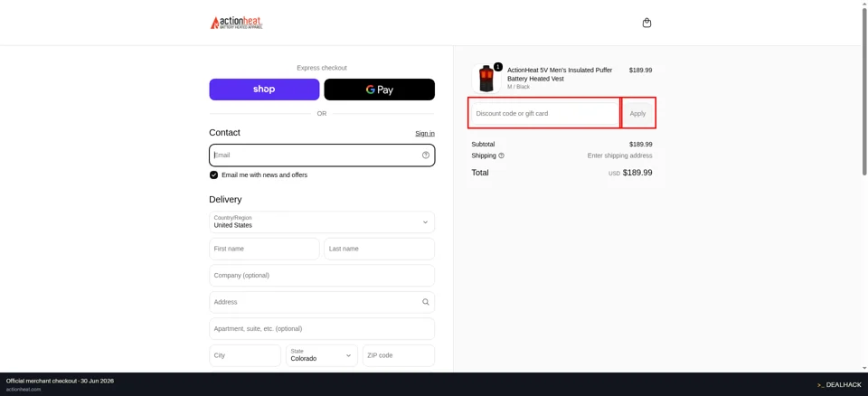Apply the discount code

coord(637,114)
